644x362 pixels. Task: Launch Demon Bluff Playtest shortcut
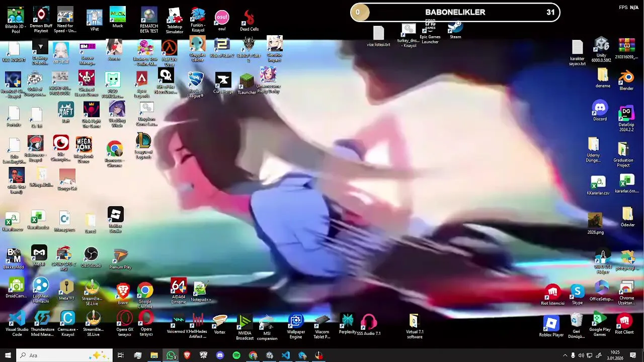[x=41, y=20]
